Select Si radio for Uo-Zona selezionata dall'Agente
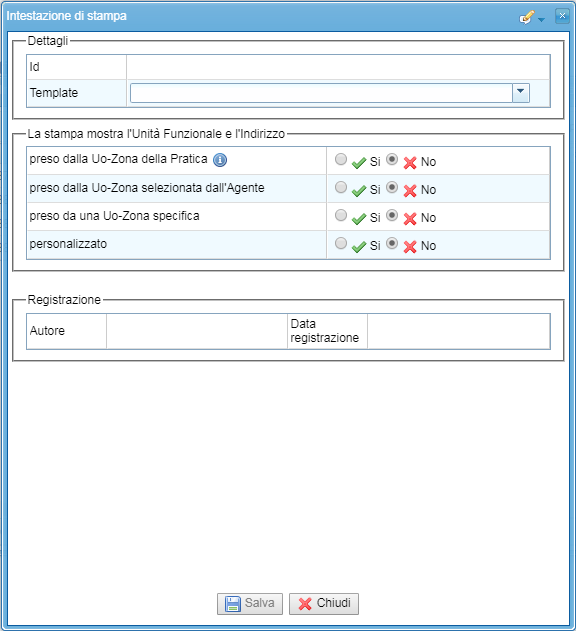The width and height of the screenshot is (576, 631). click(x=341, y=187)
